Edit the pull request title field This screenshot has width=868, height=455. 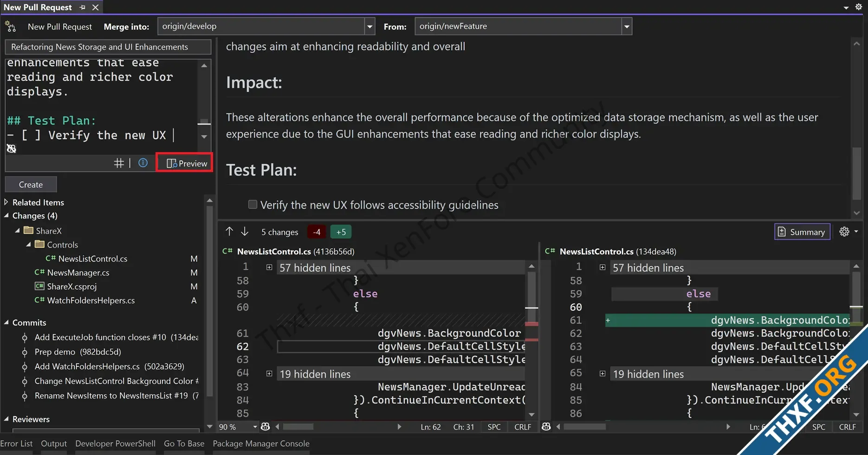[x=108, y=47]
